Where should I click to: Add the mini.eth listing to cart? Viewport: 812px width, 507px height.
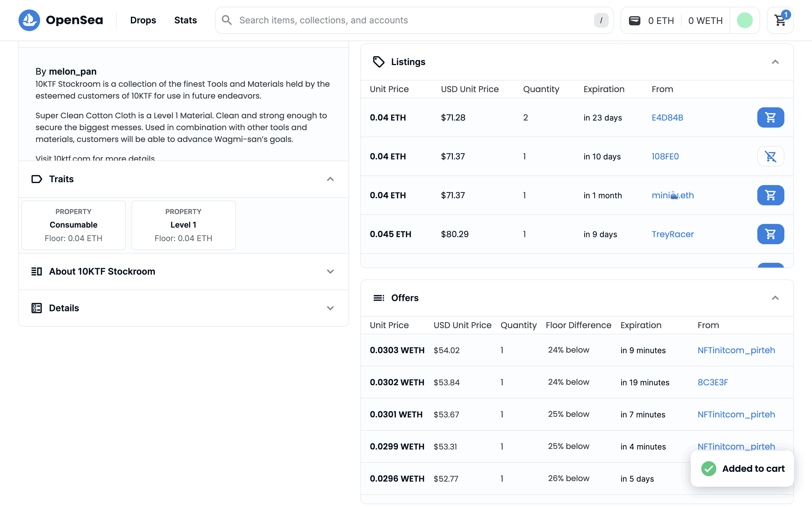click(x=770, y=195)
